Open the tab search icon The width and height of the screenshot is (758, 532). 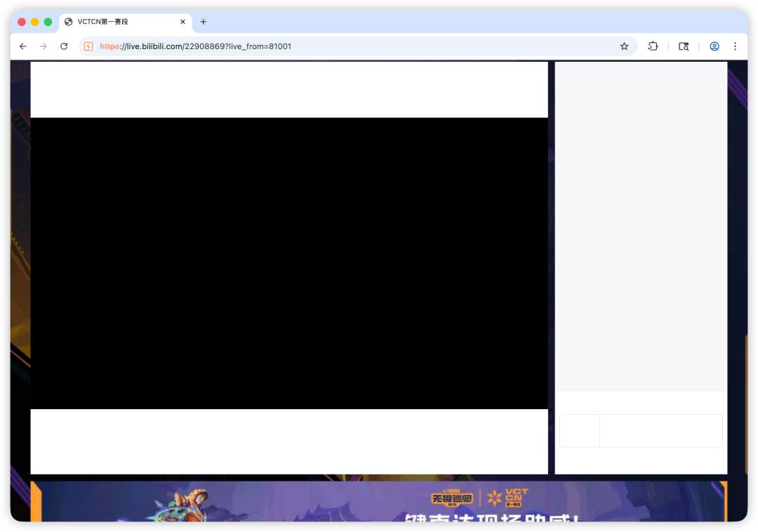(684, 46)
